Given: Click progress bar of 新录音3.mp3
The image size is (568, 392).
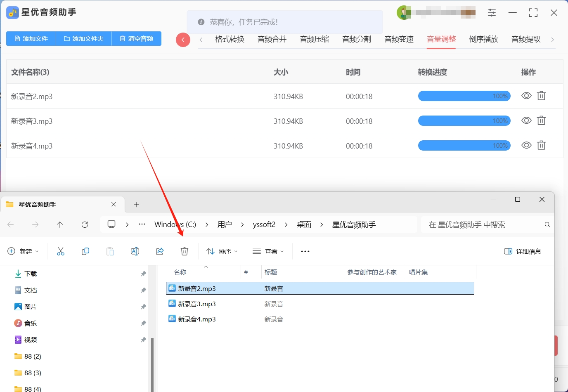Looking at the screenshot, I should 464,121.
